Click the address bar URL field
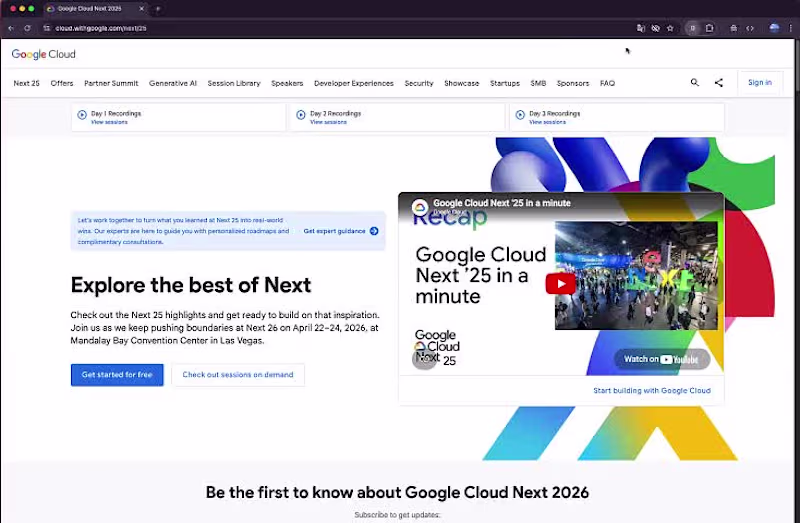The image size is (800, 523). (337, 28)
